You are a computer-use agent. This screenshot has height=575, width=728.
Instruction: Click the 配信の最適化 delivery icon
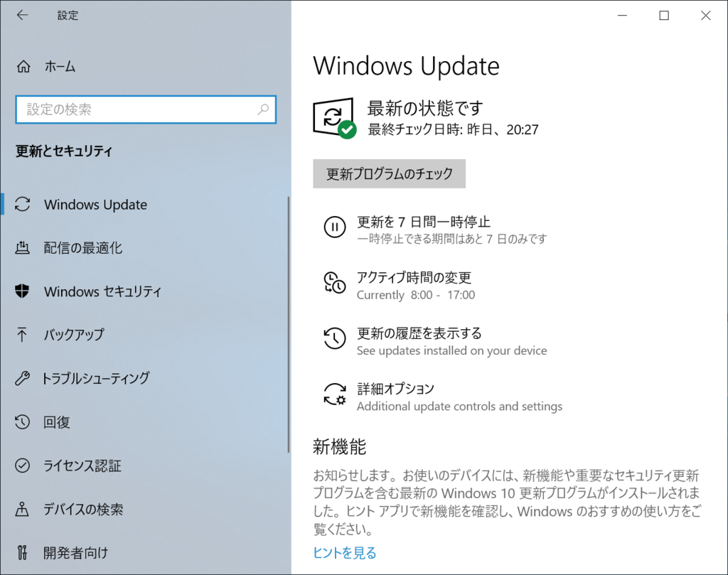[22, 248]
